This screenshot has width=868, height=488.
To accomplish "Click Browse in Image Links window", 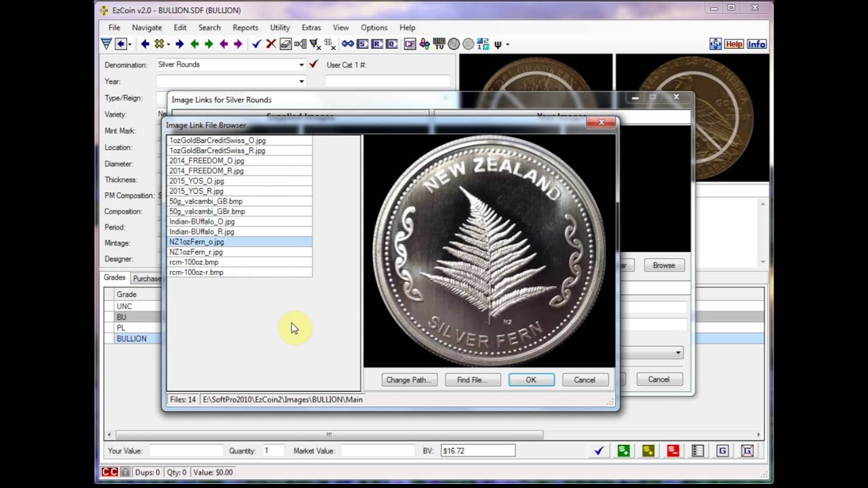I will (664, 265).
